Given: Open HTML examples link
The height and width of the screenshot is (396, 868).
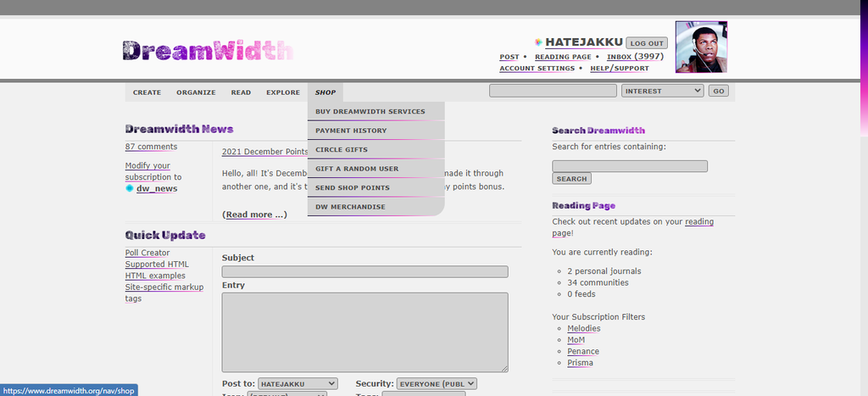Looking at the screenshot, I should coord(155,276).
